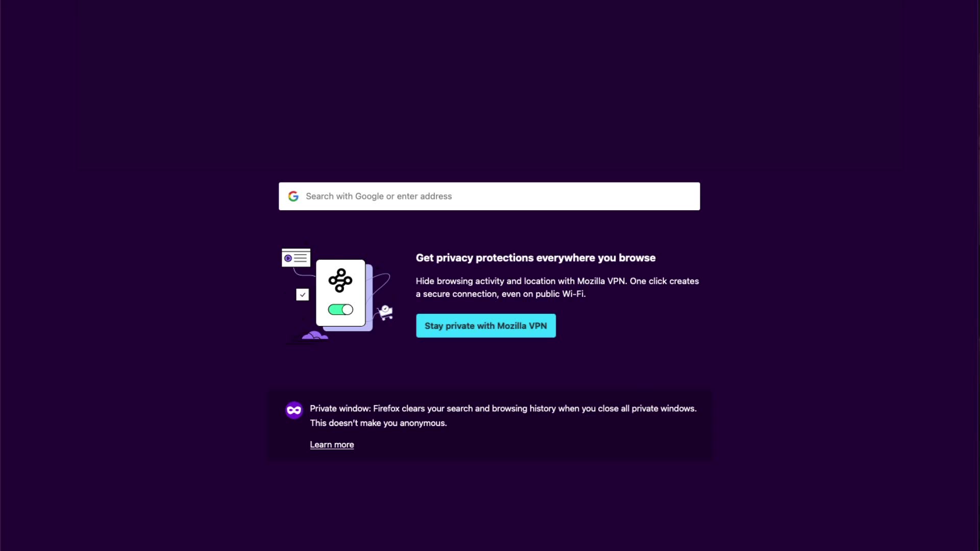The width and height of the screenshot is (980, 551).
Task: Click the white checkmark box illustration
Action: coord(303,295)
